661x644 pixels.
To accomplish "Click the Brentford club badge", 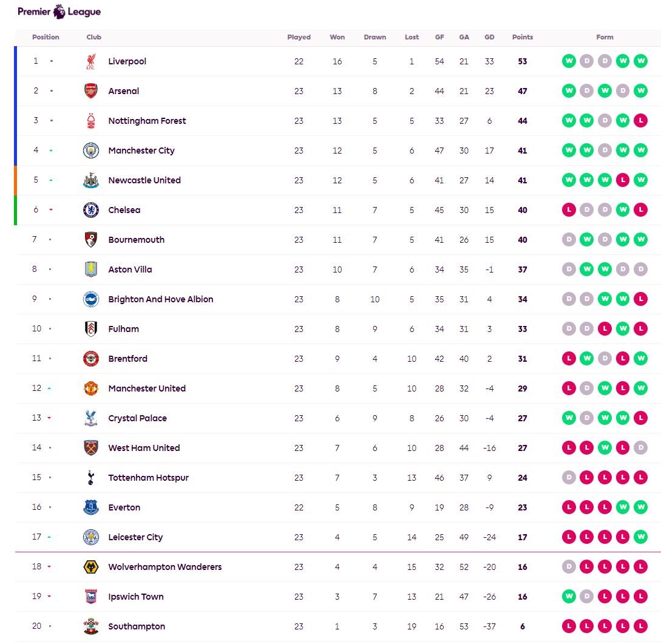I will click(x=91, y=359).
